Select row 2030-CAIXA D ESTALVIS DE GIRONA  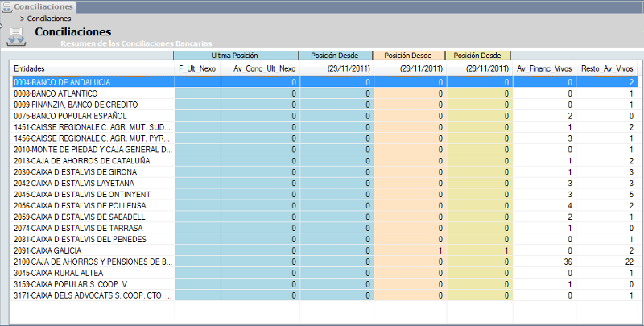point(324,172)
